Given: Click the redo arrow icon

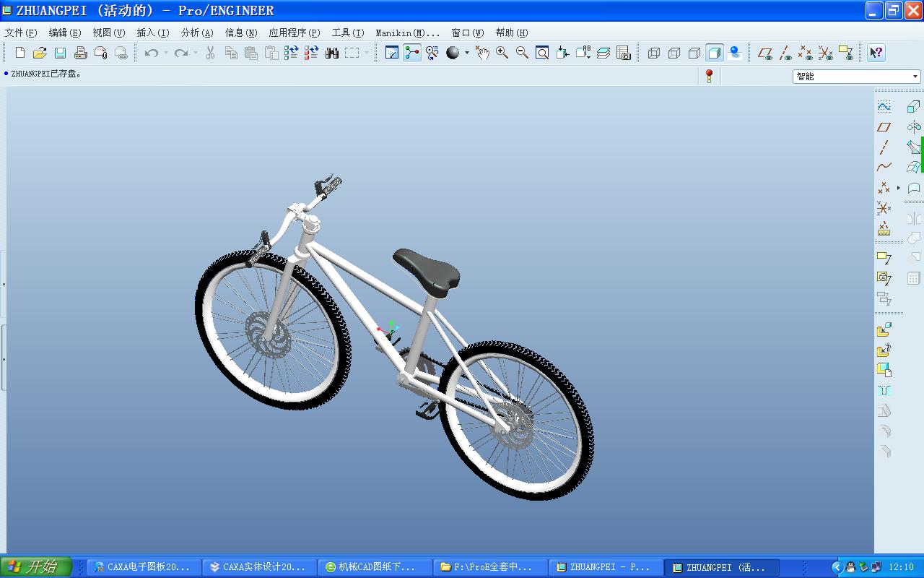Looking at the screenshot, I should click(x=180, y=53).
